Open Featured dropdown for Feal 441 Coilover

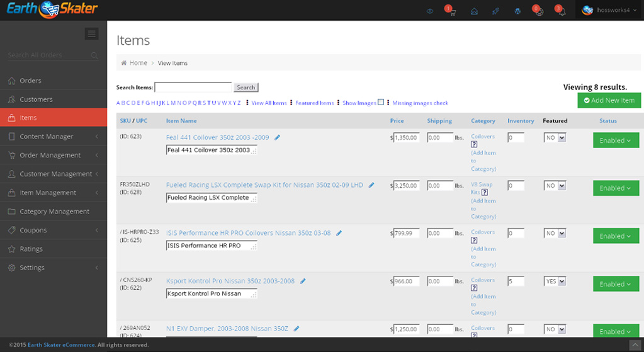[x=555, y=138]
